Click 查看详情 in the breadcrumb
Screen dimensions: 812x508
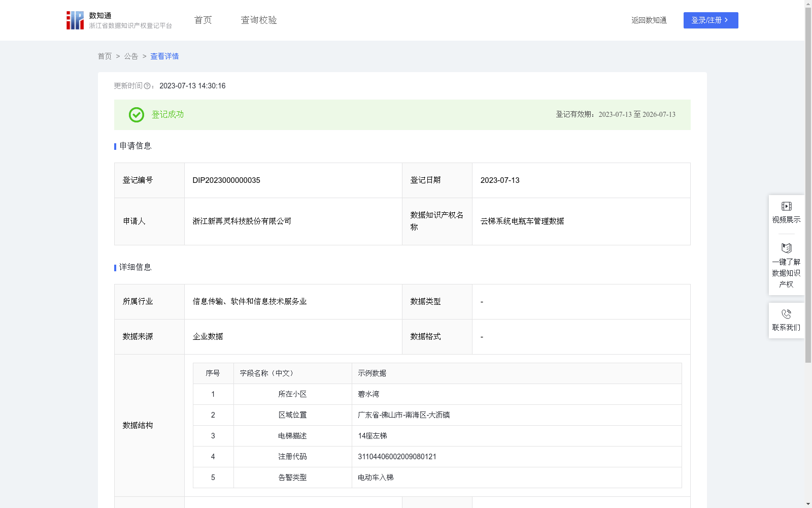pyautogui.click(x=164, y=56)
